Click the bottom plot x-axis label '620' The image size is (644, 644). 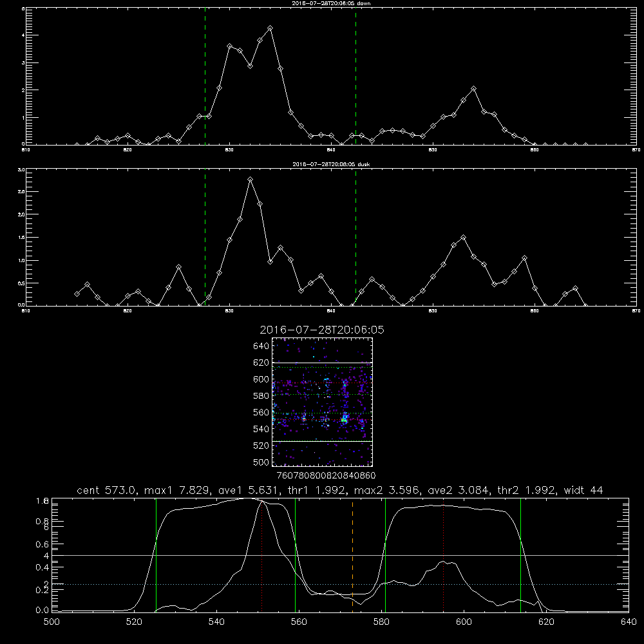546,622
